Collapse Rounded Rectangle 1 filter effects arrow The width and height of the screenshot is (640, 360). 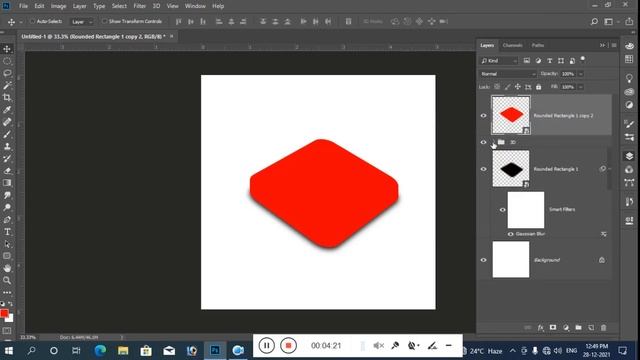[x=610, y=169]
